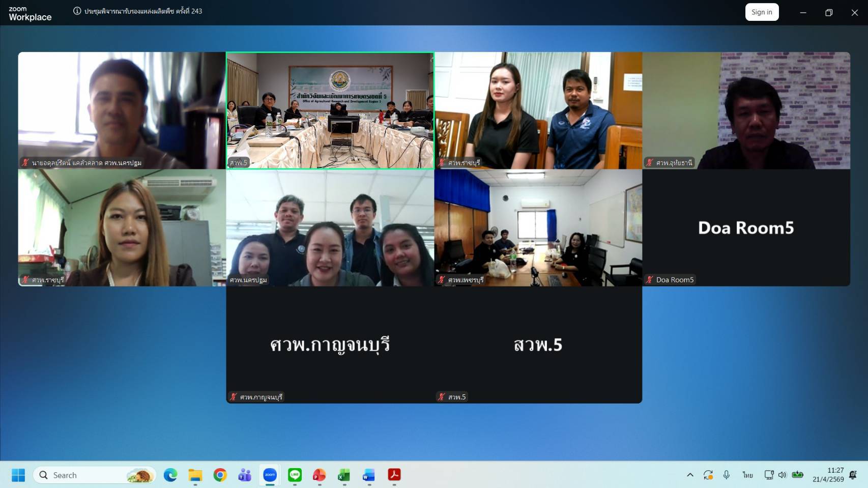This screenshot has height=488, width=868.
Task: Click the Sign in button
Action: (x=761, y=12)
